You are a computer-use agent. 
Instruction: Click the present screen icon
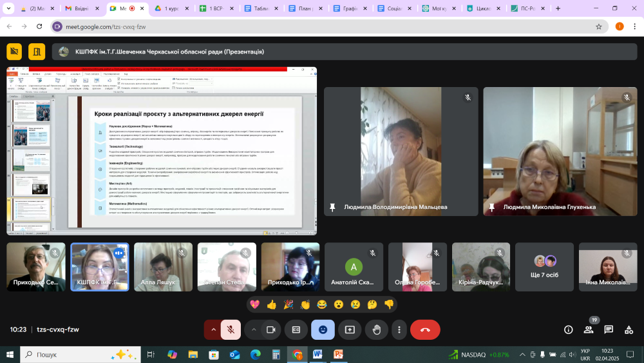tap(350, 329)
